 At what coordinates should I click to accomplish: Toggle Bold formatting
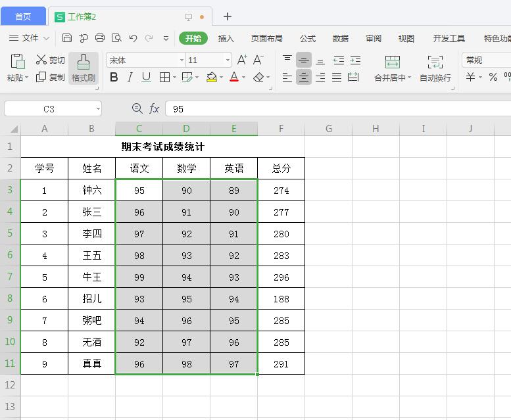[114, 77]
